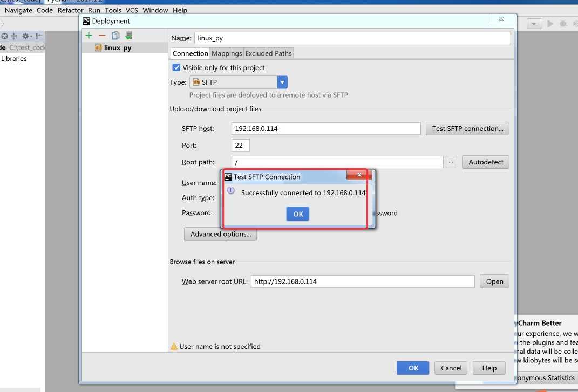Hide the project panel with the hide icon
The height and width of the screenshot is (392, 578).
(x=39, y=36)
